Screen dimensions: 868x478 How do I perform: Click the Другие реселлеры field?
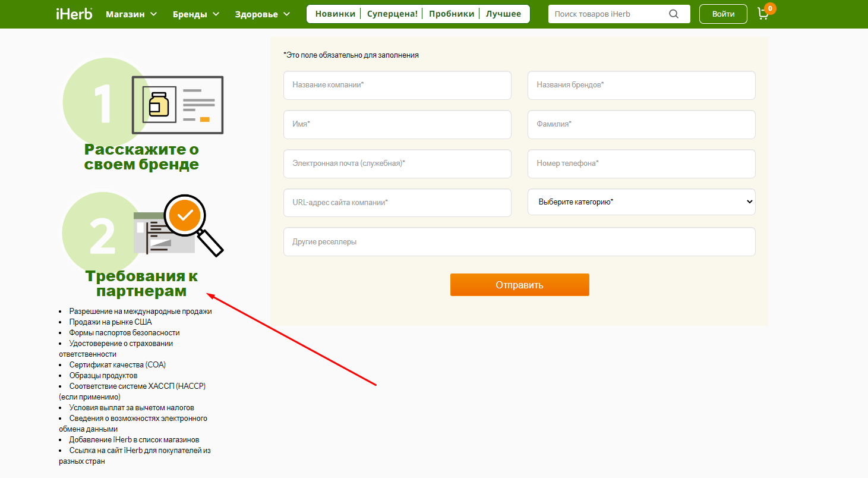pyautogui.click(x=519, y=242)
